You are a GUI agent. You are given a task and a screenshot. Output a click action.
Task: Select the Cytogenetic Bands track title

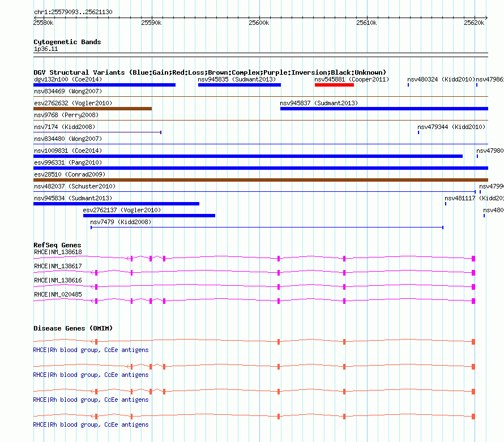[67, 42]
